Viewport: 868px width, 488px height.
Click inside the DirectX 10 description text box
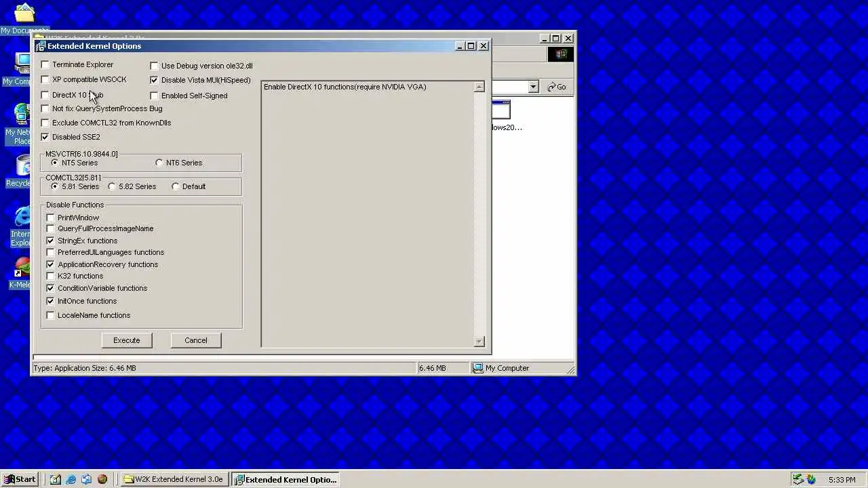pyautogui.click(x=368, y=214)
